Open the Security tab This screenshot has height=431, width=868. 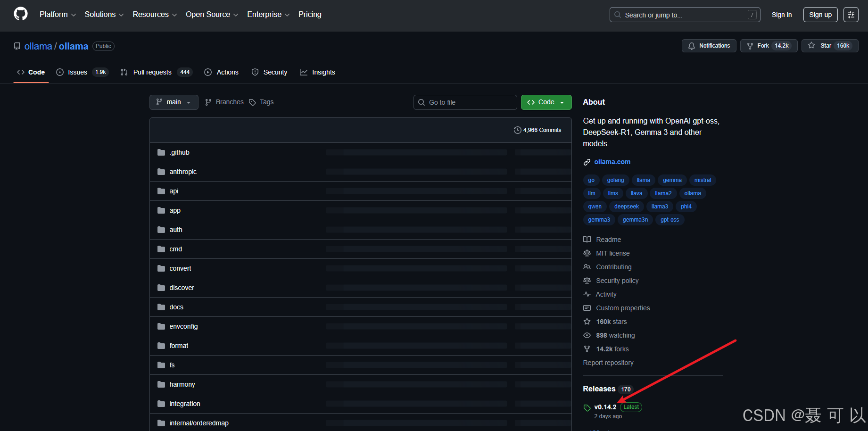[269, 72]
